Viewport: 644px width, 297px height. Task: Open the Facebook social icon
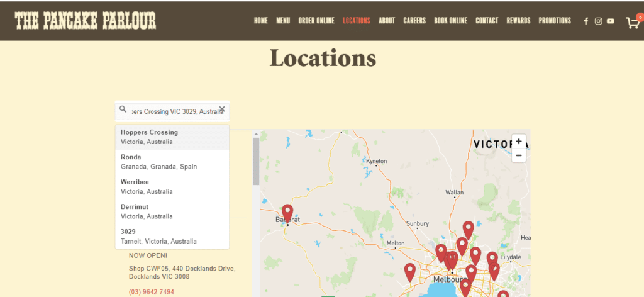pyautogui.click(x=586, y=21)
